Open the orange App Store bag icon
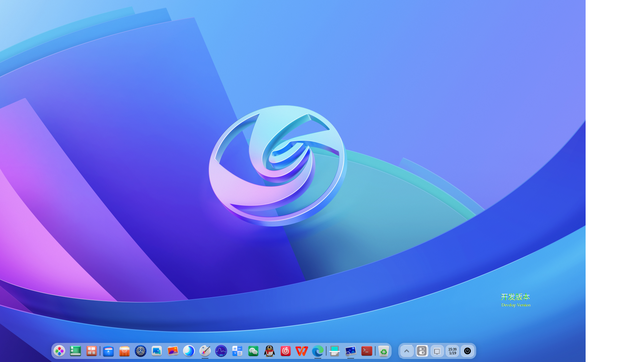644x362 pixels. [x=125, y=351]
